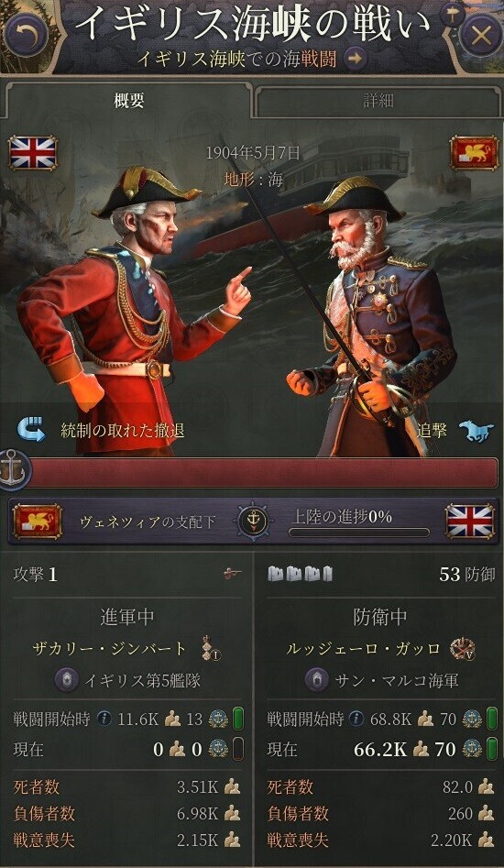
Task: Click the pin icon near the title
Action: (452, 15)
